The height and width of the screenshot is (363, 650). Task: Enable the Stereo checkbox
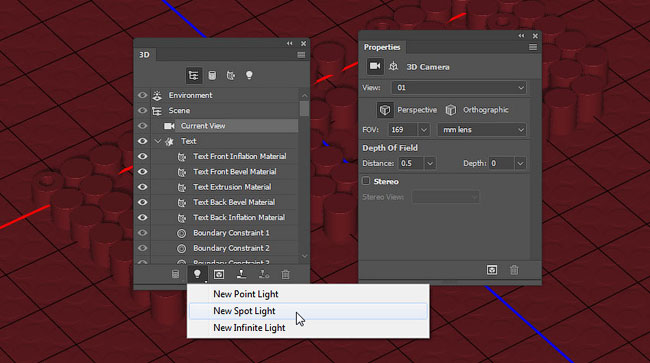coord(366,181)
